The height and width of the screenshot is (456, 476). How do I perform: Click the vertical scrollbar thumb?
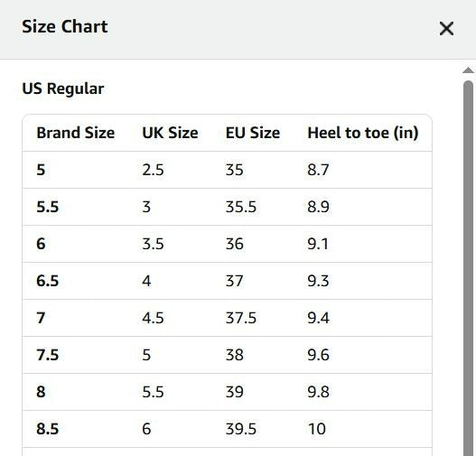click(x=468, y=268)
